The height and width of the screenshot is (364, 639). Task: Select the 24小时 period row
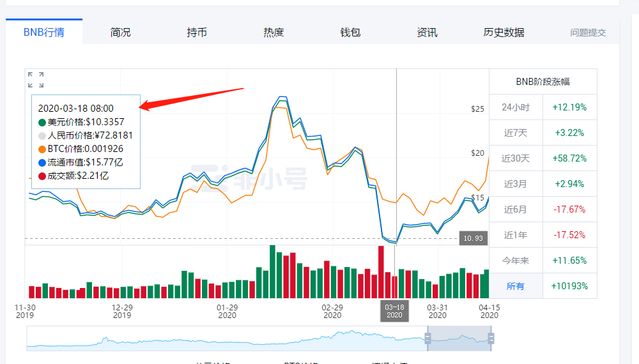(x=543, y=107)
